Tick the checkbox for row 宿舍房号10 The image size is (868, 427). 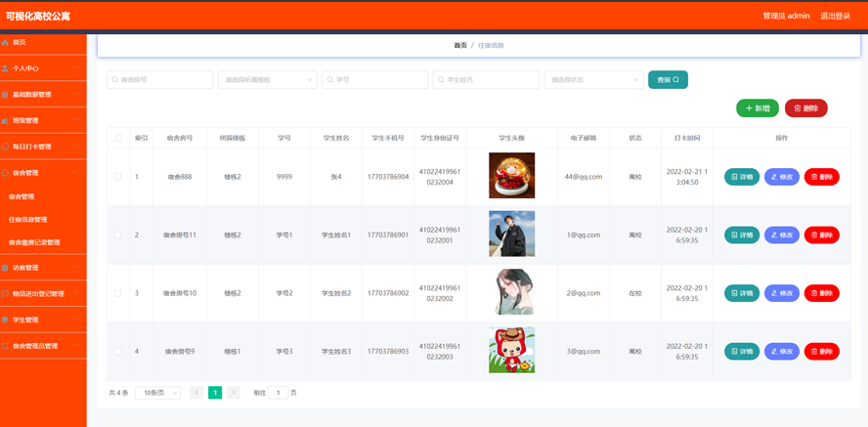(117, 293)
